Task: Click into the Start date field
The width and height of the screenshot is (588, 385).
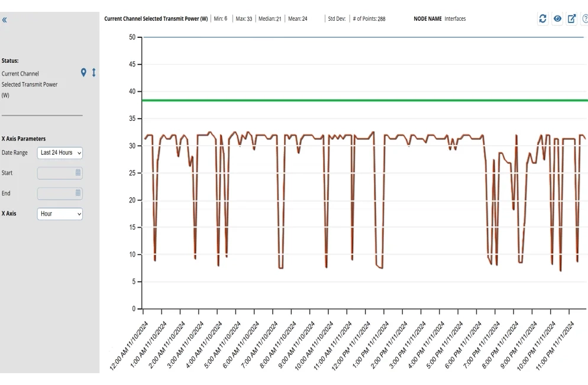Action: click(x=56, y=173)
